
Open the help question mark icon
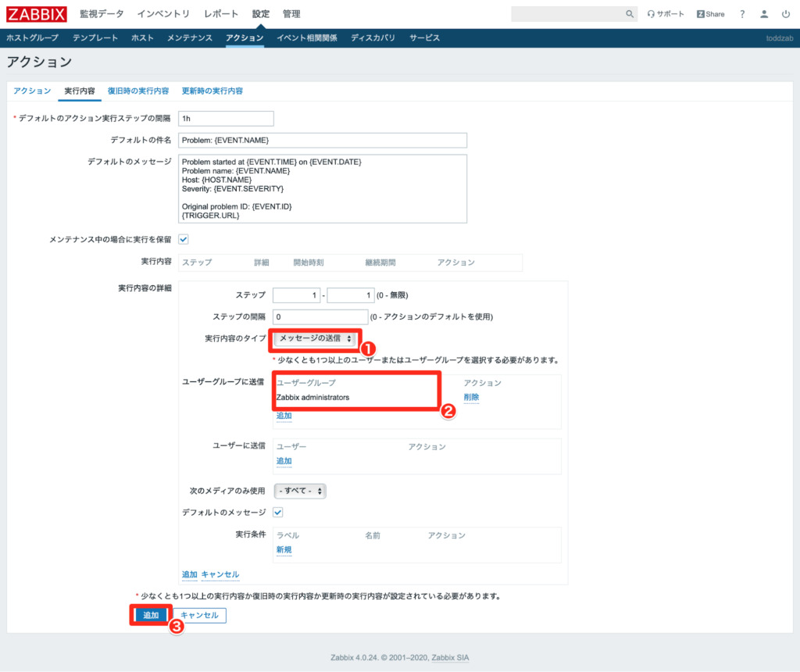(741, 13)
